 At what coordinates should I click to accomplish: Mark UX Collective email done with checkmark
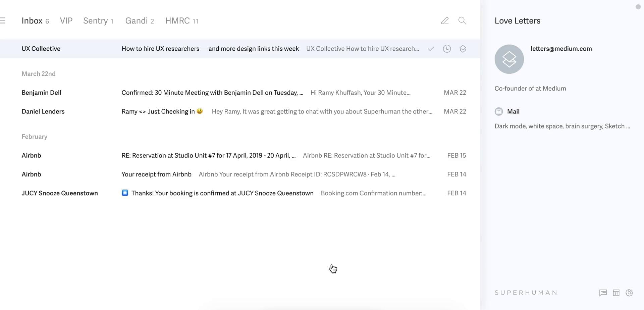[431, 49]
